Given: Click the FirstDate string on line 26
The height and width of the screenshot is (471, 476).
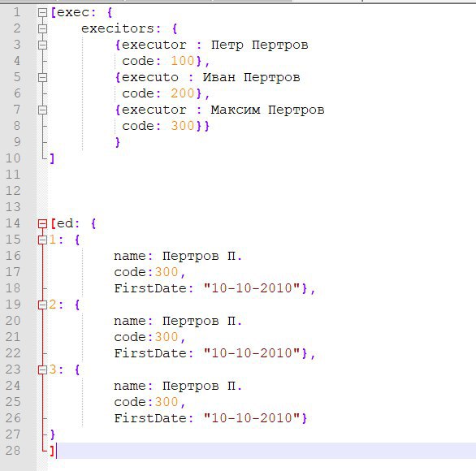Looking at the screenshot, I should point(252,418).
